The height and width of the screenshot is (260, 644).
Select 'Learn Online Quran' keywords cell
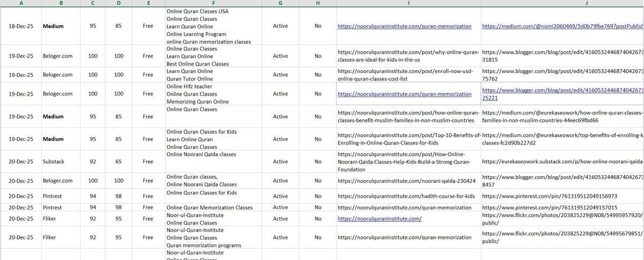click(213, 139)
